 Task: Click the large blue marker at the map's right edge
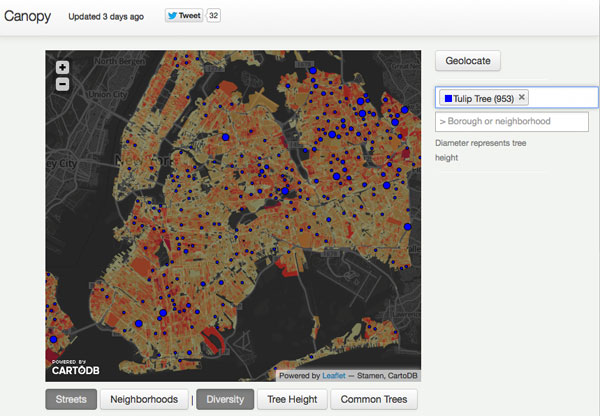click(x=407, y=228)
